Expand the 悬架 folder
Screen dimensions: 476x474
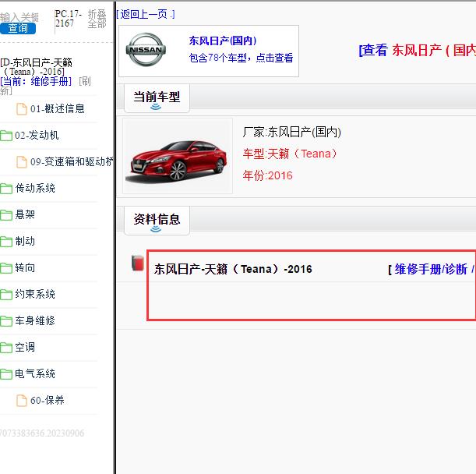25,215
